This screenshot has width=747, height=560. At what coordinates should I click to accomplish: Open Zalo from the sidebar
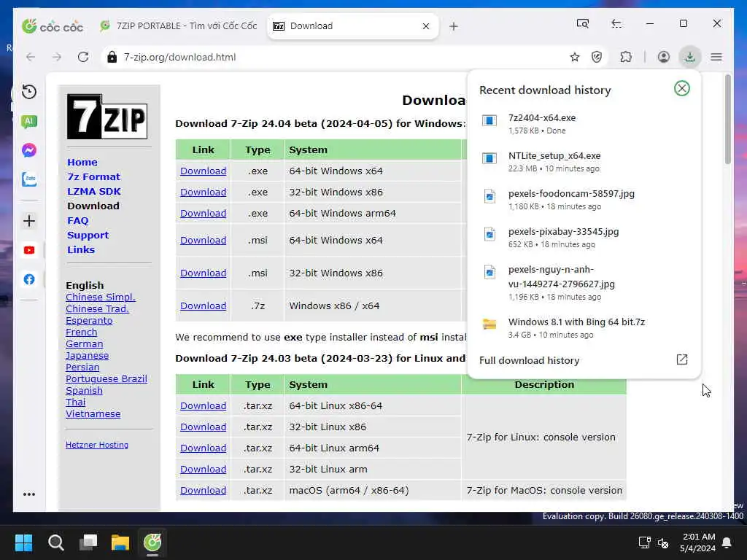pos(29,179)
